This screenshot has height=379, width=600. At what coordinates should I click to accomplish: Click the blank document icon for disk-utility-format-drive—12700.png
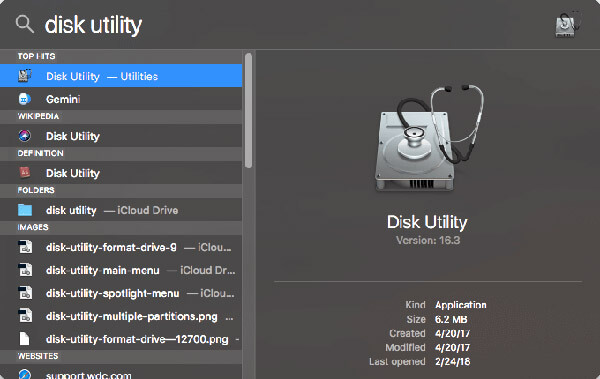[x=24, y=339]
